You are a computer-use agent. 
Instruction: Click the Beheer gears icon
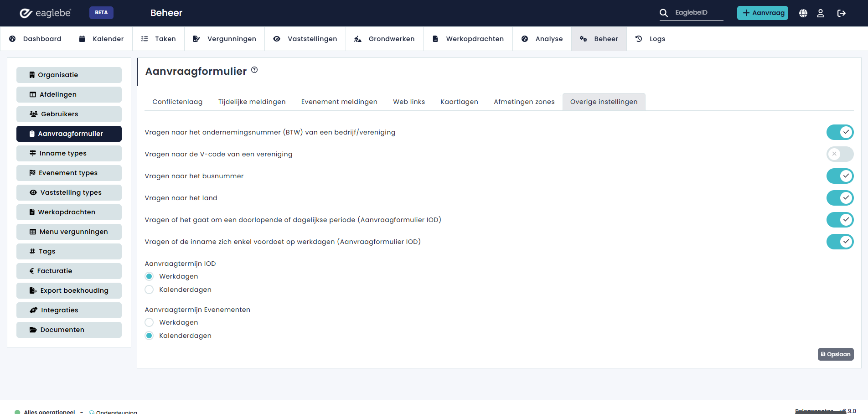tap(584, 39)
